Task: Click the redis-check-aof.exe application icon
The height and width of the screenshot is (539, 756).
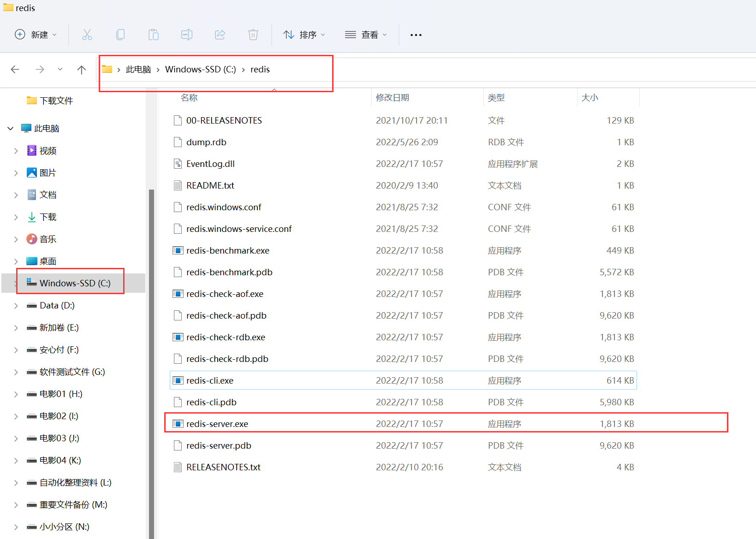Action: pyautogui.click(x=178, y=294)
